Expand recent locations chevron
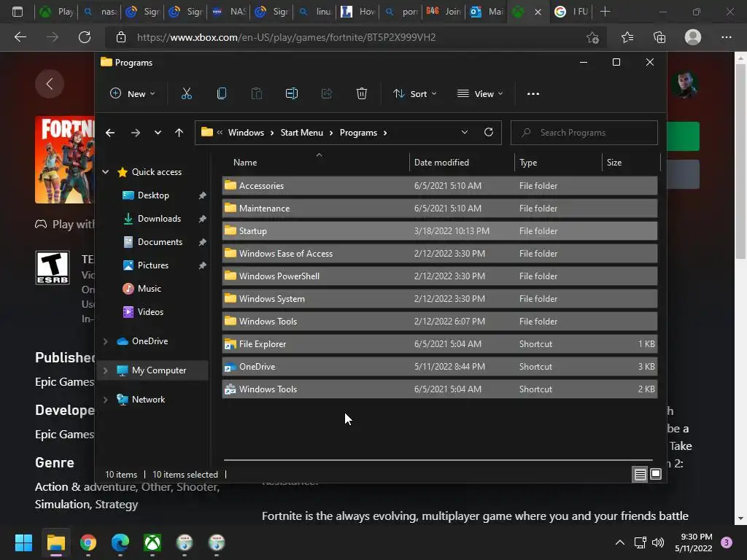The width and height of the screenshot is (747, 560). tap(158, 133)
